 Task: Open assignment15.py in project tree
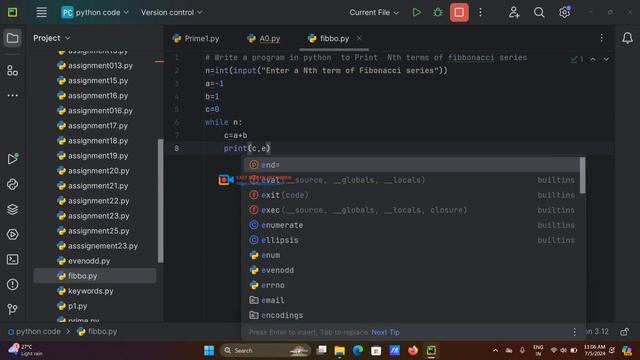click(x=93, y=80)
